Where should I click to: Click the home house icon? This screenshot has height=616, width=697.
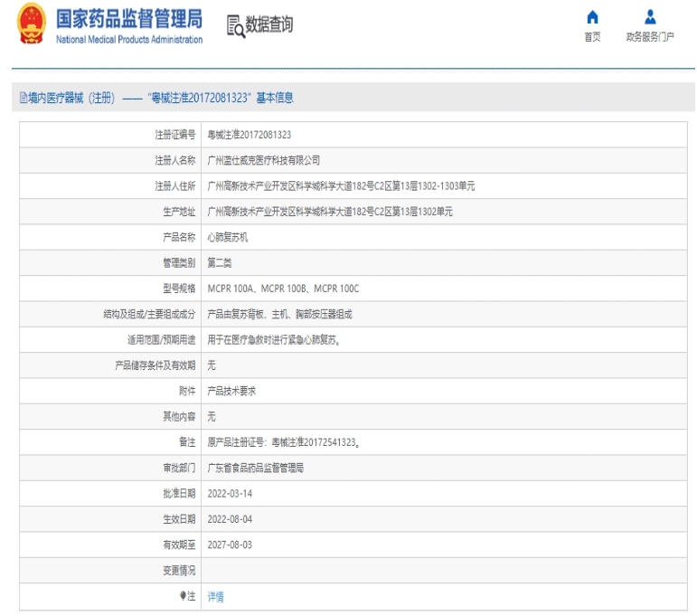click(592, 17)
